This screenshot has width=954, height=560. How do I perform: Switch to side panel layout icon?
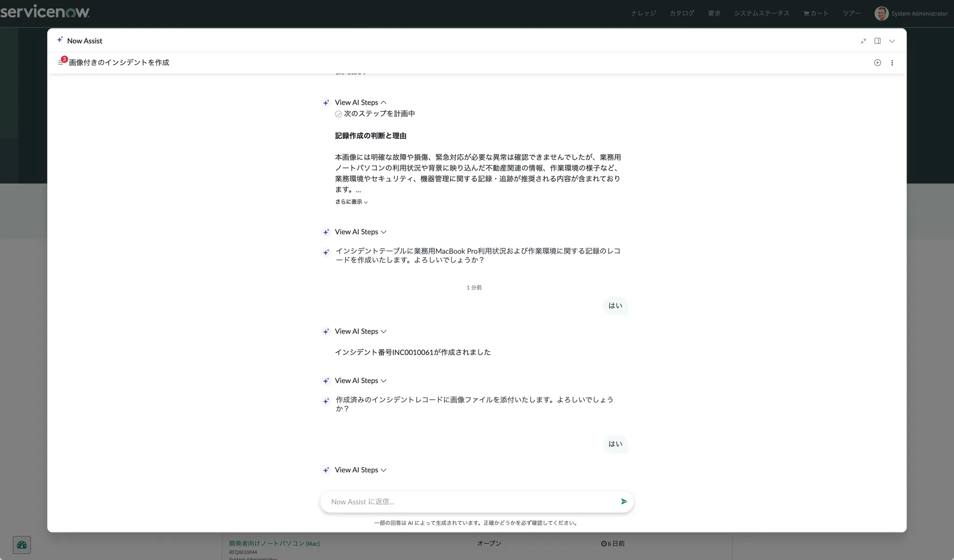coord(878,41)
